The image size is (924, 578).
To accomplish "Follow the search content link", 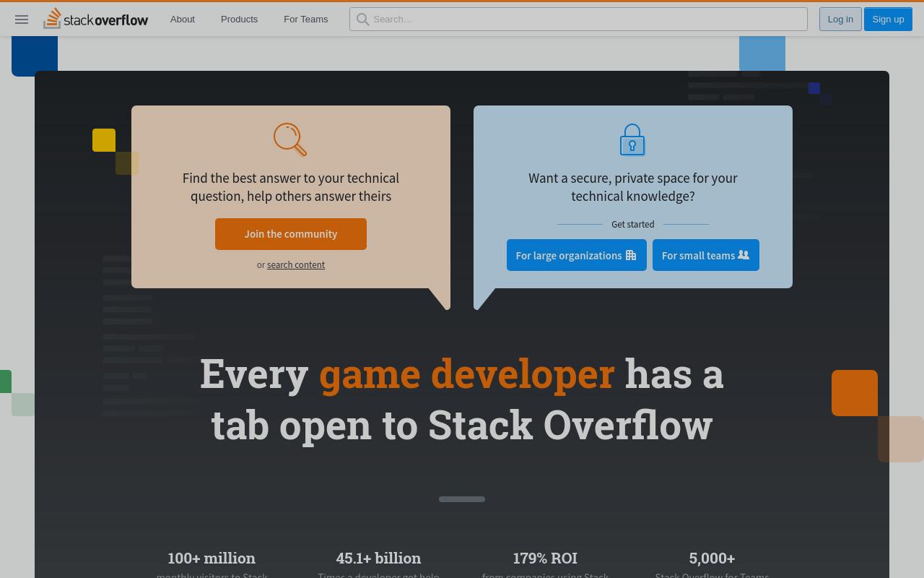I will [x=296, y=264].
